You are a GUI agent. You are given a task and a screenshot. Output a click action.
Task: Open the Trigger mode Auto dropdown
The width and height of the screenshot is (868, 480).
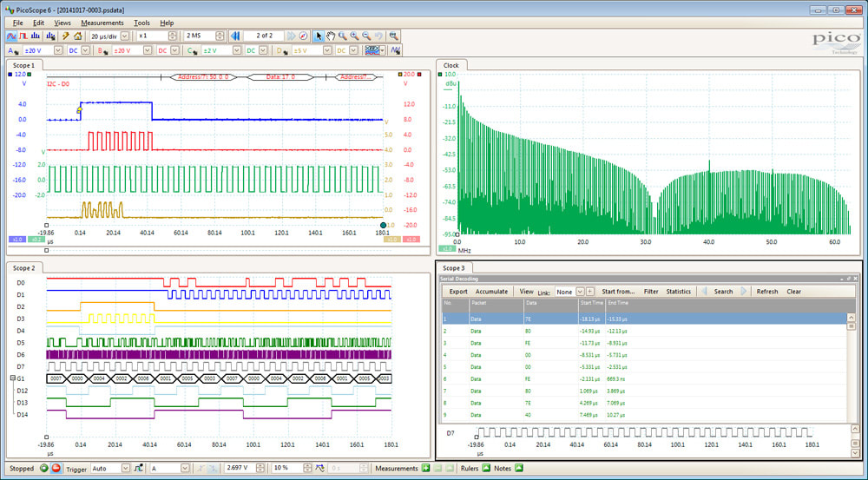(x=124, y=469)
